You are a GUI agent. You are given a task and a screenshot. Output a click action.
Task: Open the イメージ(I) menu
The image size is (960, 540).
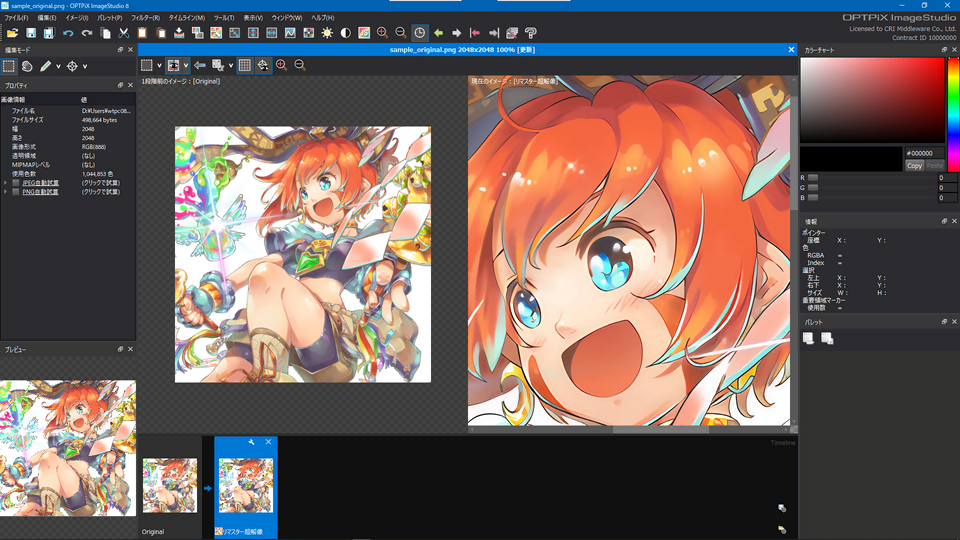point(77,18)
